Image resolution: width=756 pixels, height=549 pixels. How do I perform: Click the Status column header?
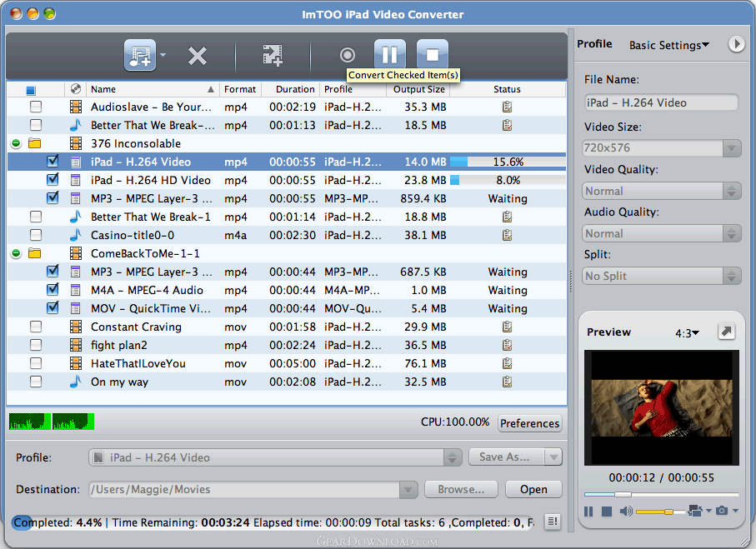click(x=508, y=89)
